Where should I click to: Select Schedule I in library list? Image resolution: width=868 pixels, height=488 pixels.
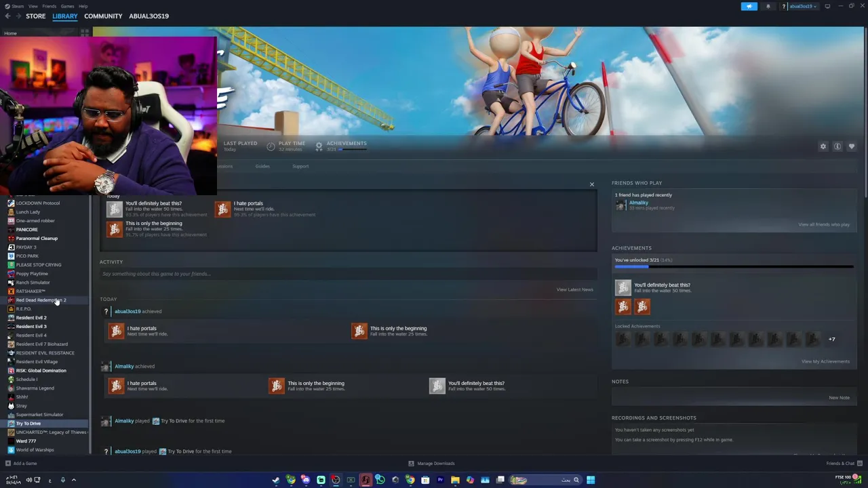pos(26,380)
